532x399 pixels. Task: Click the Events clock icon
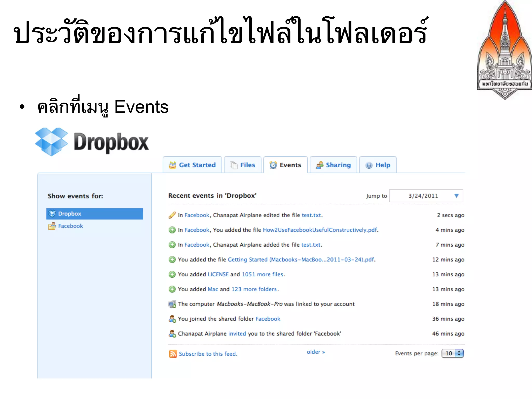[273, 165]
